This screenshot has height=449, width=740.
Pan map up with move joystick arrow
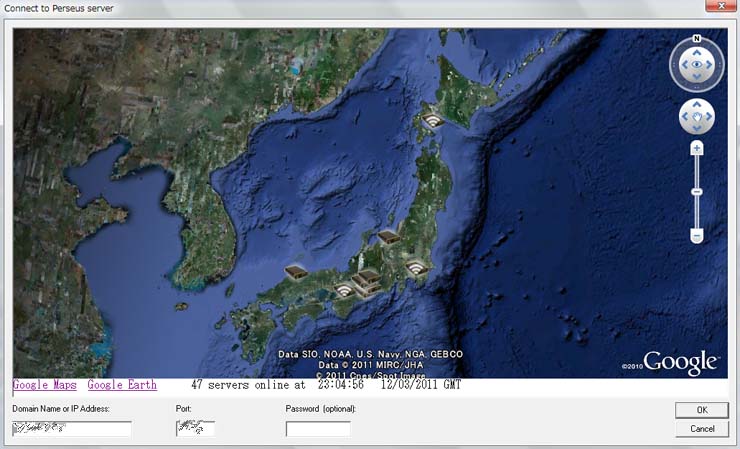click(x=697, y=104)
